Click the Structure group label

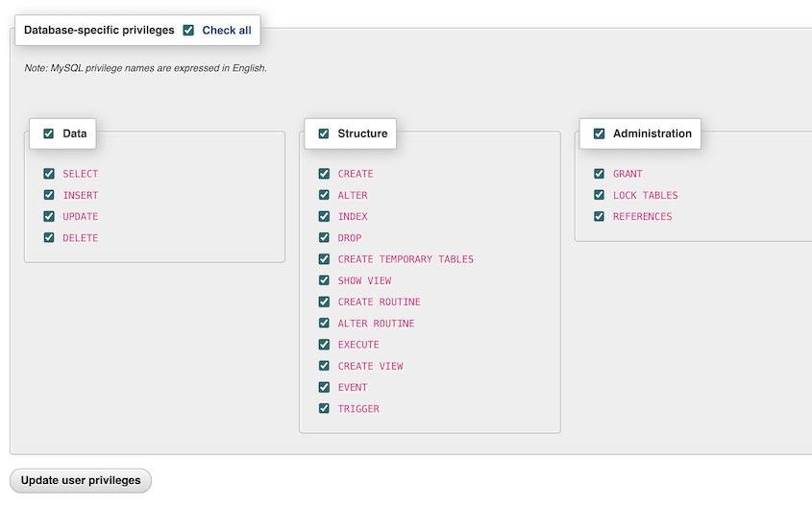pos(362,133)
